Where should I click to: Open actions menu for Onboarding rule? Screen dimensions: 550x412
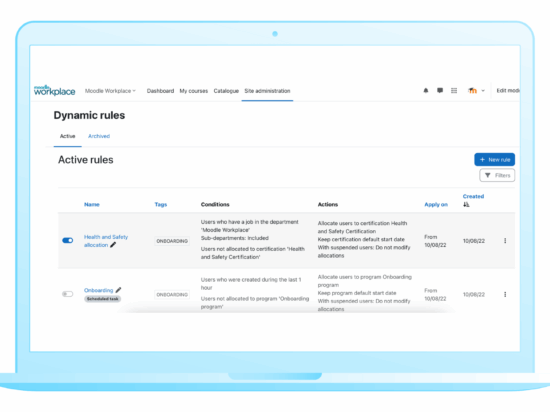[x=505, y=294]
